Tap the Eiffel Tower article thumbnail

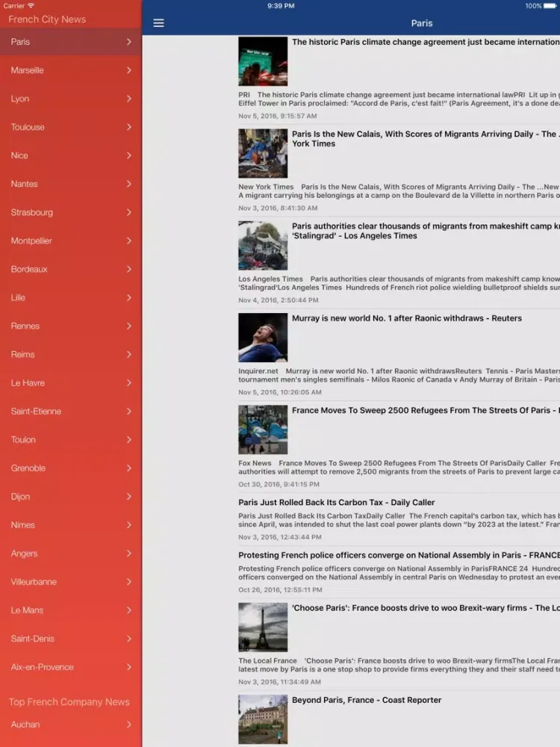263,627
